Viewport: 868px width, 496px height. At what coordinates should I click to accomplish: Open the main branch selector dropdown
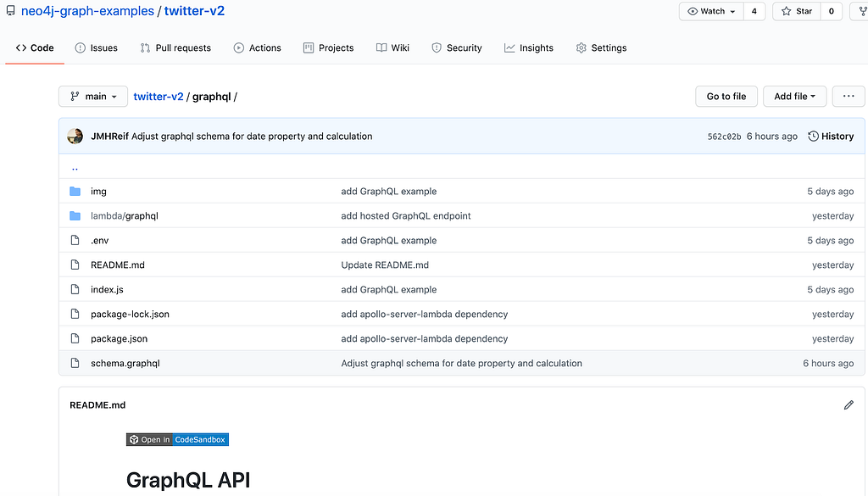point(93,97)
